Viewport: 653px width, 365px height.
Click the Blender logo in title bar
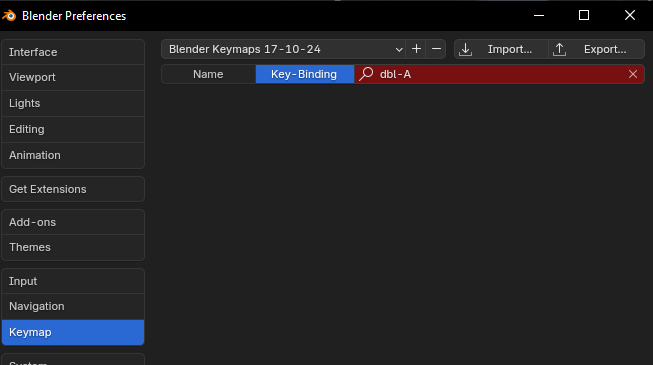(9, 16)
